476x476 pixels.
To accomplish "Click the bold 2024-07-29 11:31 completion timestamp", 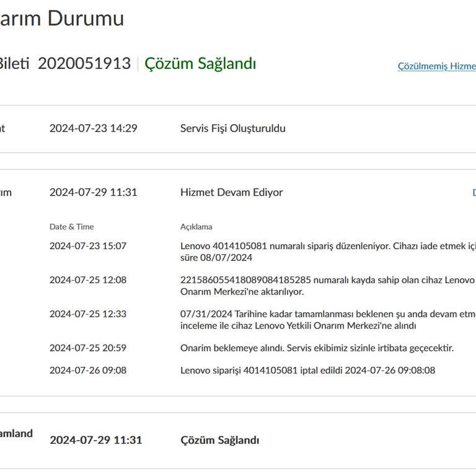I will pos(96,440).
